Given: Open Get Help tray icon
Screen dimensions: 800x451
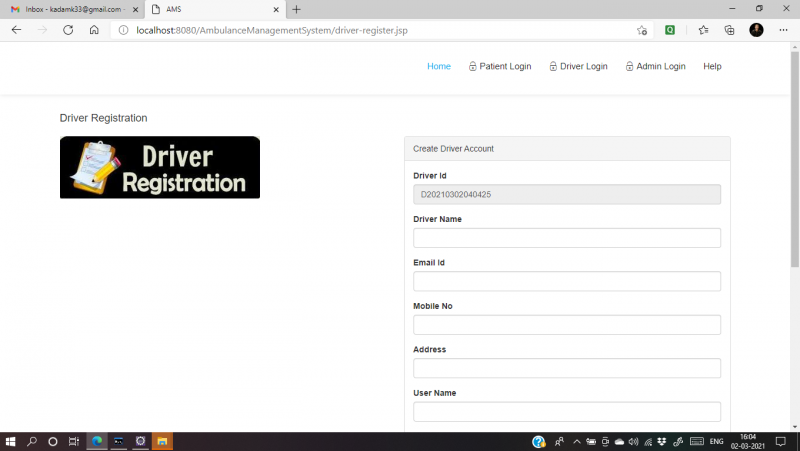Looking at the screenshot, I should click(x=538, y=441).
